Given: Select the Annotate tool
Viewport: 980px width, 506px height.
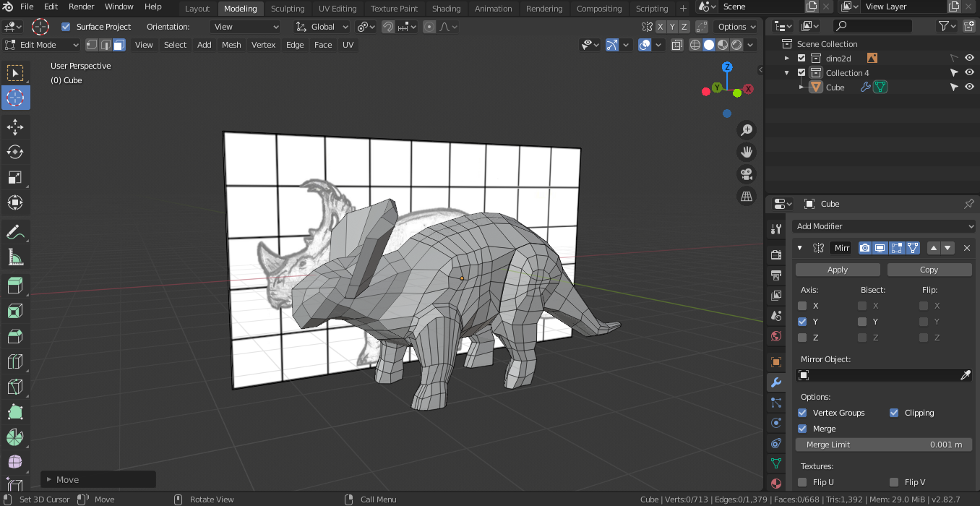Looking at the screenshot, I should (x=15, y=232).
